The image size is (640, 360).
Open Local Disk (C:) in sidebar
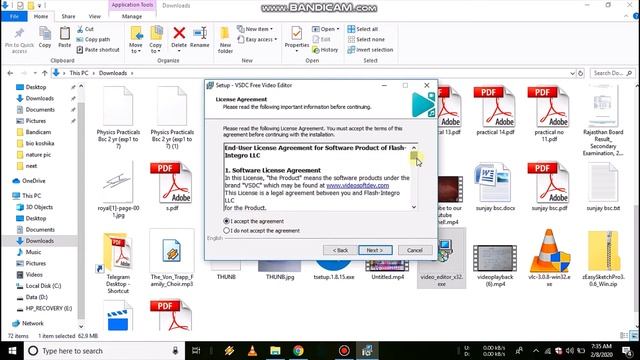tap(43, 286)
